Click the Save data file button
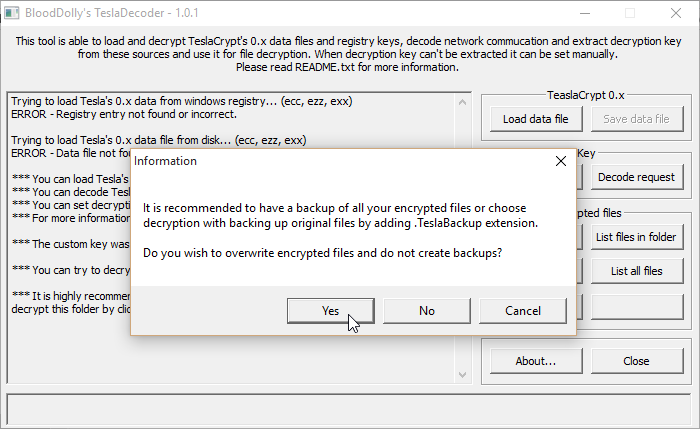700x429 pixels. (636, 119)
